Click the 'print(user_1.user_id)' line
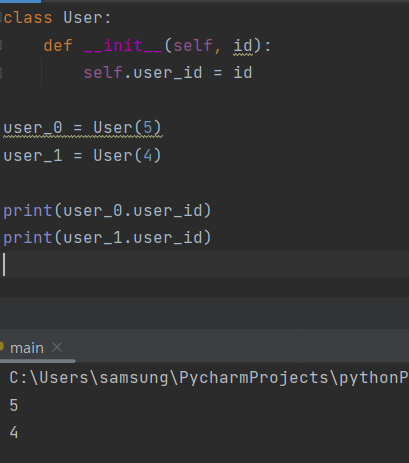Screen dimensions: 409x463 (107, 238)
